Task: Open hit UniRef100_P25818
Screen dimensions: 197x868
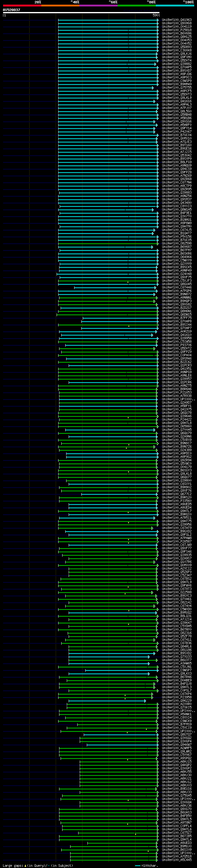Action: point(177,30)
